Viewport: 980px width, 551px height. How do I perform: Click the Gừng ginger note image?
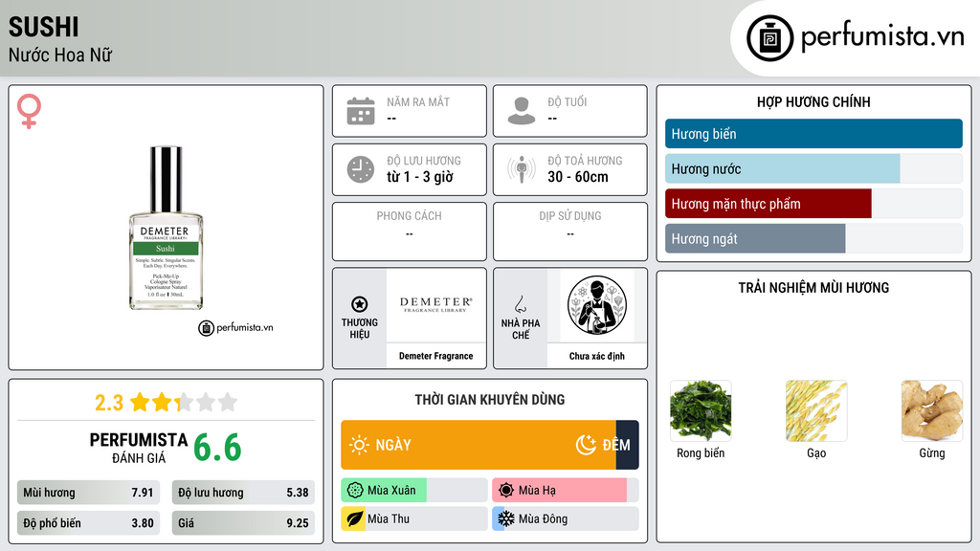[x=932, y=411]
